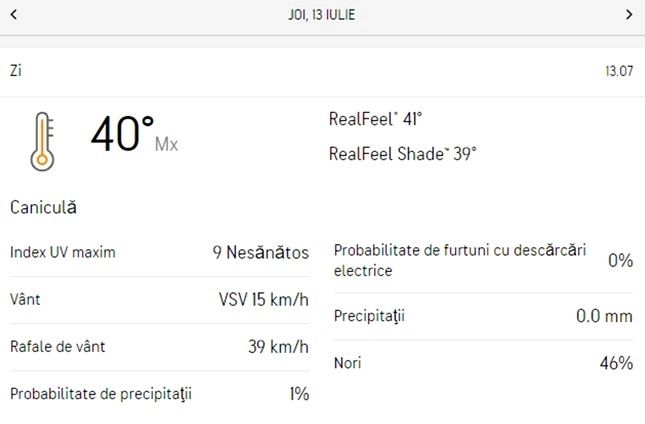The width and height of the screenshot is (645, 424).
Task: Click the thermometer icon
Action: 42,140
